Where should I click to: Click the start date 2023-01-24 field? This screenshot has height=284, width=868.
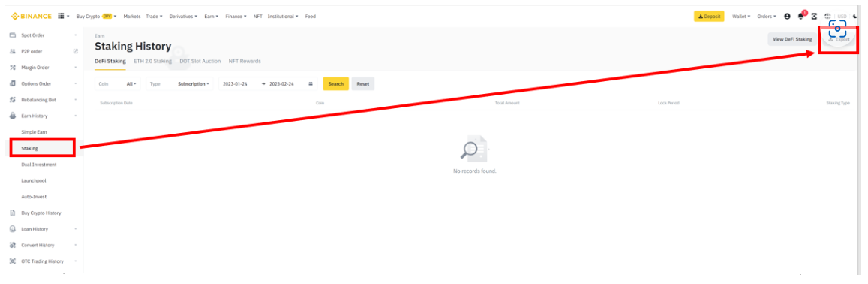click(235, 83)
